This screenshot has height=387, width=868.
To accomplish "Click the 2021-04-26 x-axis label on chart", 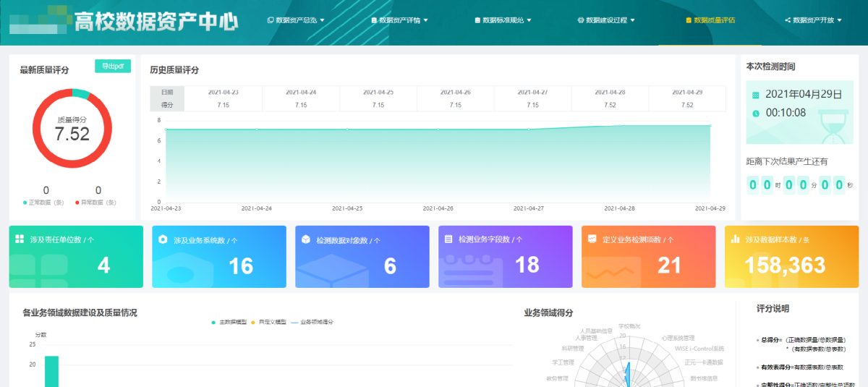I will 438,208.
